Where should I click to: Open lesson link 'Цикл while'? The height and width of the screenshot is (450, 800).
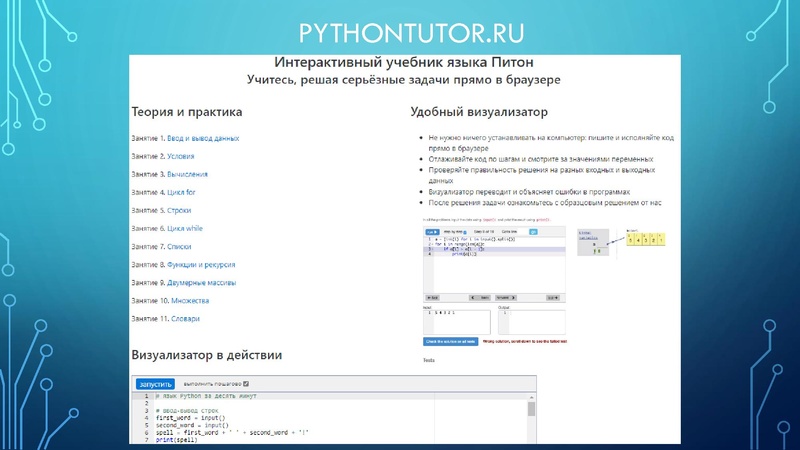coord(185,229)
